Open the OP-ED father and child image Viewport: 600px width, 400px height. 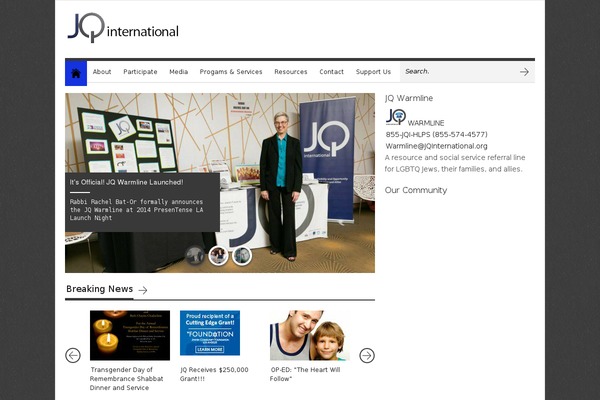(x=310, y=335)
